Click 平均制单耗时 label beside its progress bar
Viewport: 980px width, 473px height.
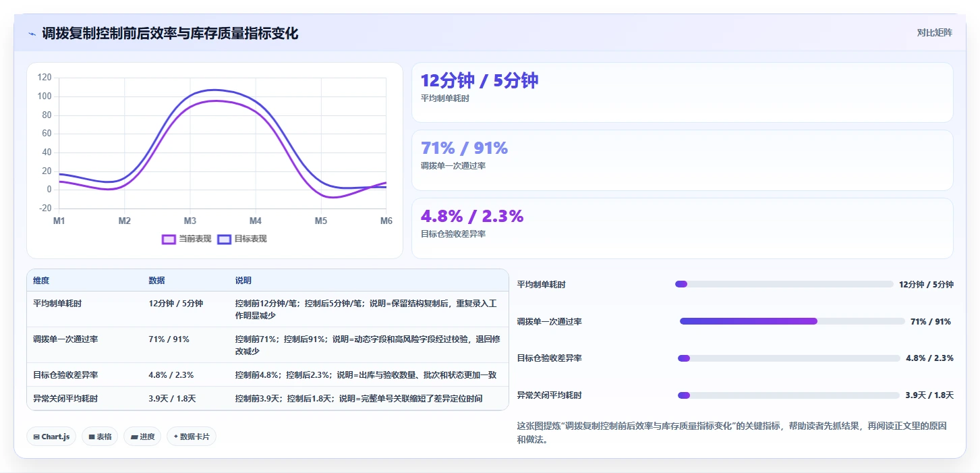pyautogui.click(x=542, y=285)
